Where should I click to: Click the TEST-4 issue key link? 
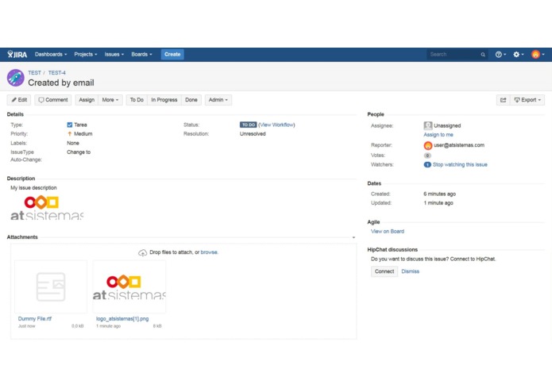pos(56,73)
